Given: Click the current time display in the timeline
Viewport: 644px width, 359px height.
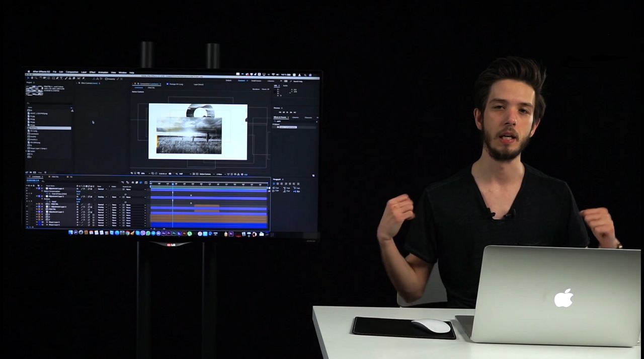Looking at the screenshot, I should (32, 180).
